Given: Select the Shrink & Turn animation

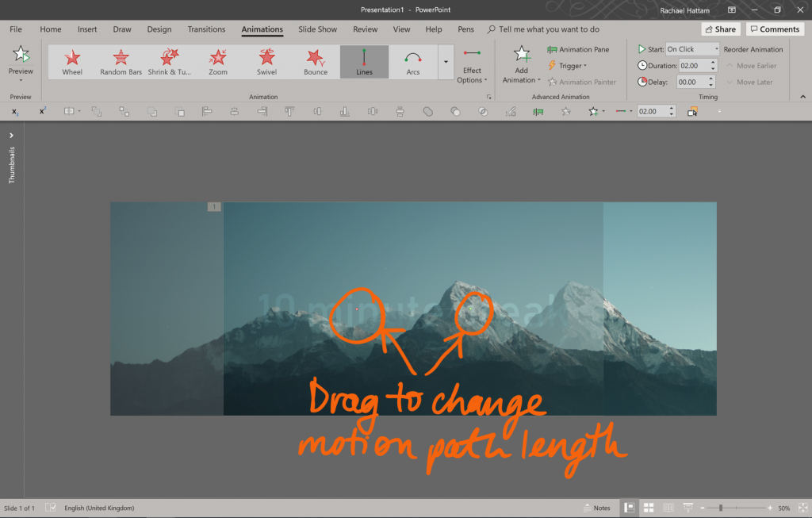Looking at the screenshot, I should pyautogui.click(x=169, y=62).
